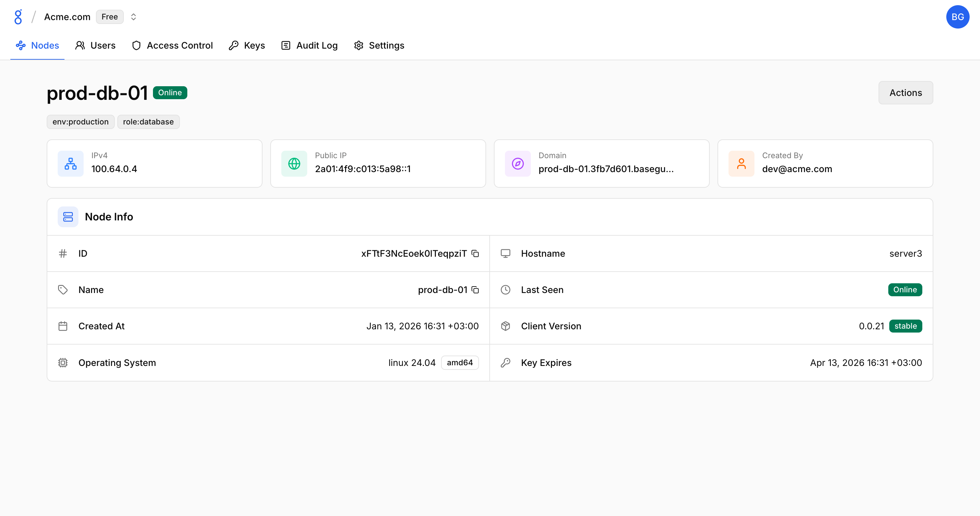Expand the Acme.com organization switcher
Image resolution: width=980 pixels, height=516 pixels.
133,17
